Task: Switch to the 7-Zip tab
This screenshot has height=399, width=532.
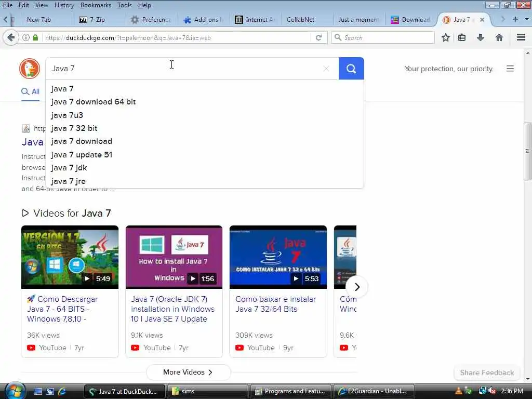Action: (x=99, y=20)
